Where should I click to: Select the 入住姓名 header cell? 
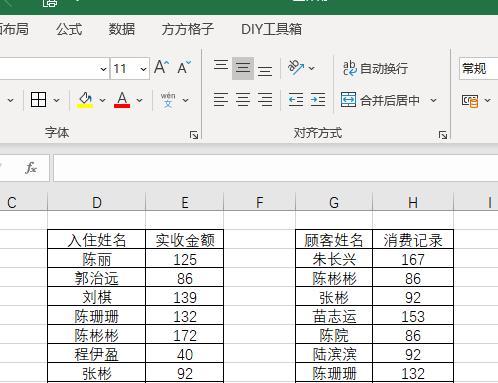tap(97, 239)
